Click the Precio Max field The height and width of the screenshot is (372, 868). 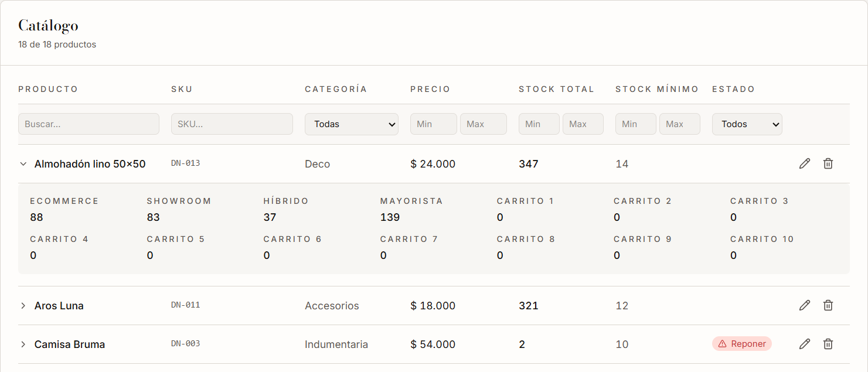click(484, 124)
